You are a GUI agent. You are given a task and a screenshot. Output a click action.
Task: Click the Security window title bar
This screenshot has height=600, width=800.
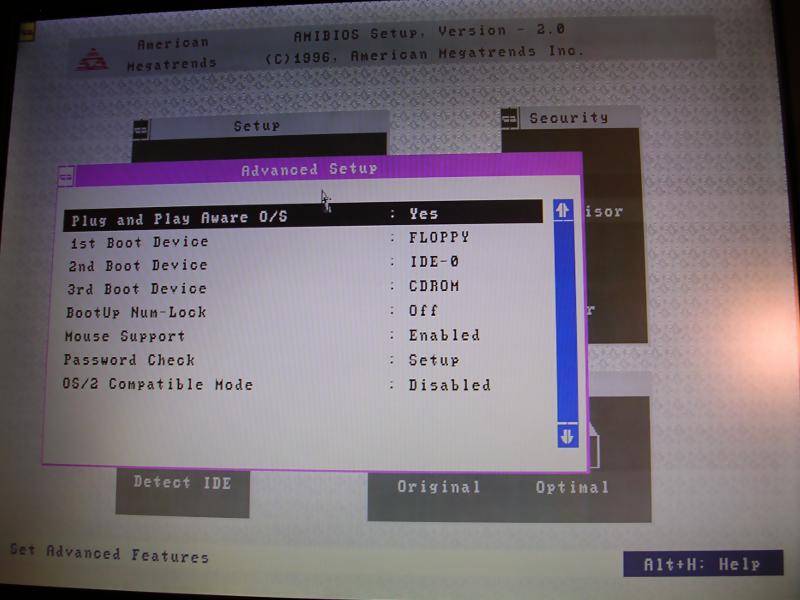coord(579,118)
